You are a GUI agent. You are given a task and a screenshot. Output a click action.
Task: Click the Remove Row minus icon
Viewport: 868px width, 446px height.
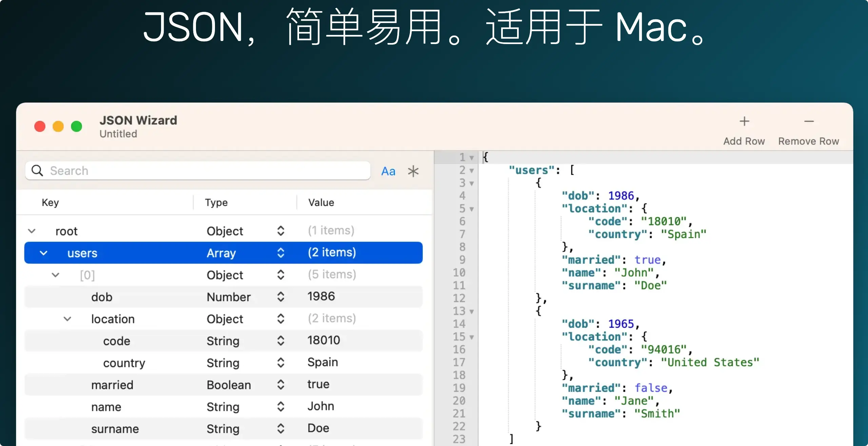click(809, 121)
